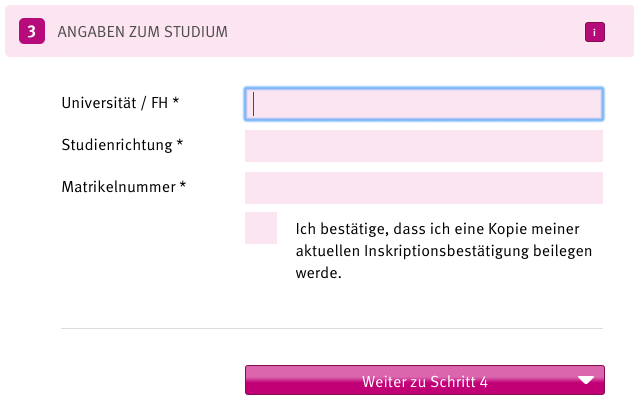634x419 pixels.
Task: Click the info icon in section header
Action: click(595, 32)
